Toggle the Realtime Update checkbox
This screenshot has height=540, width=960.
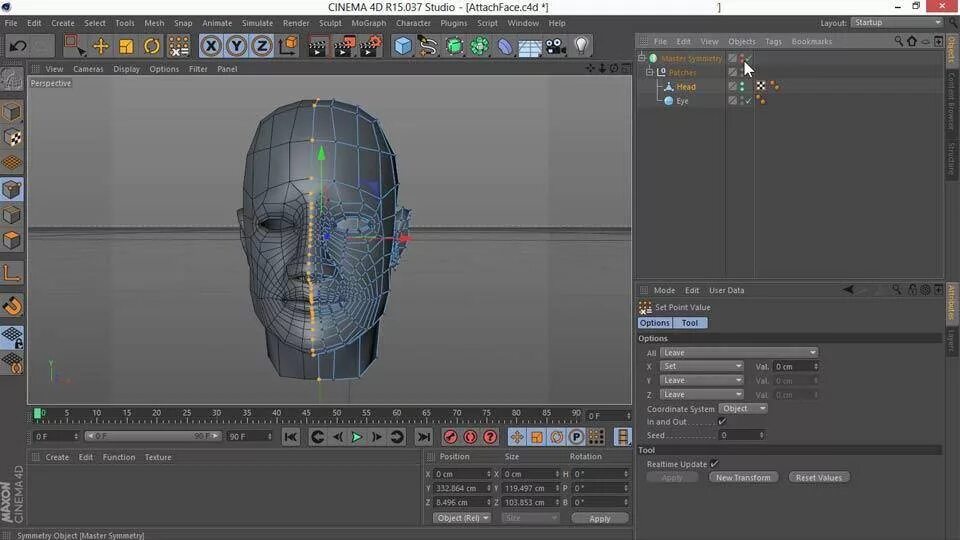[x=713, y=464]
